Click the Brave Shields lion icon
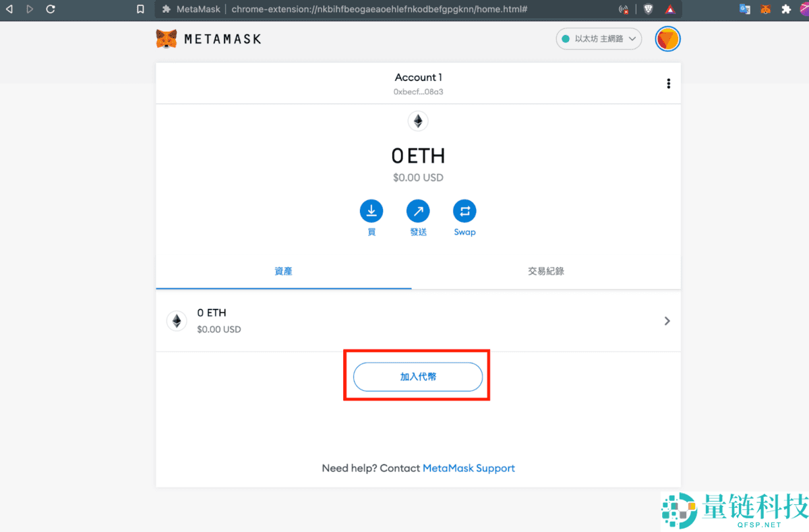This screenshot has width=809, height=532. [x=648, y=9]
